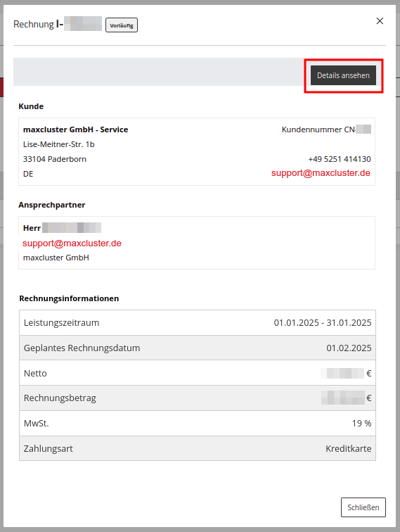Select the MwSt. 19 % row
Viewport: 400px width, 532px height.
pyautogui.click(x=198, y=424)
